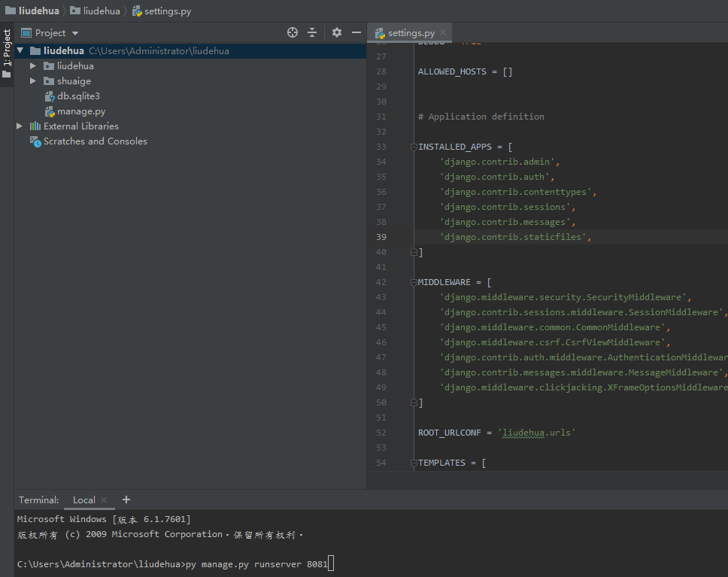Expand the shuaige folder arrow
The image size is (728, 577).
[x=33, y=80]
